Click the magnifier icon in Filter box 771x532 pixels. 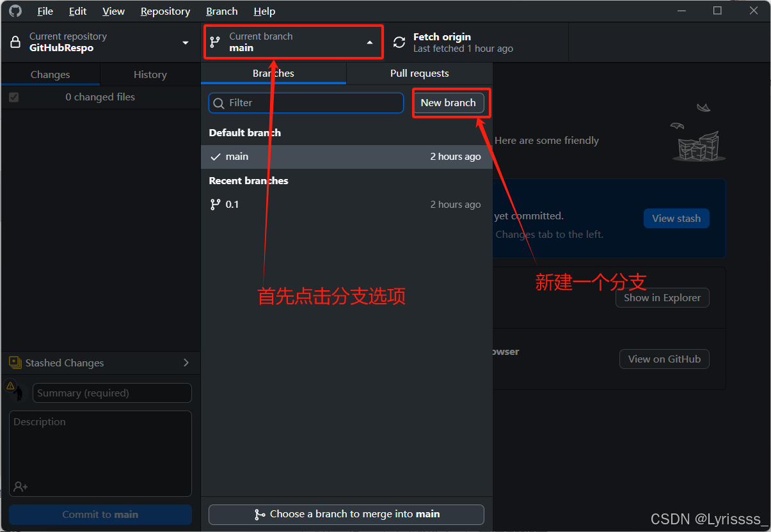[219, 103]
